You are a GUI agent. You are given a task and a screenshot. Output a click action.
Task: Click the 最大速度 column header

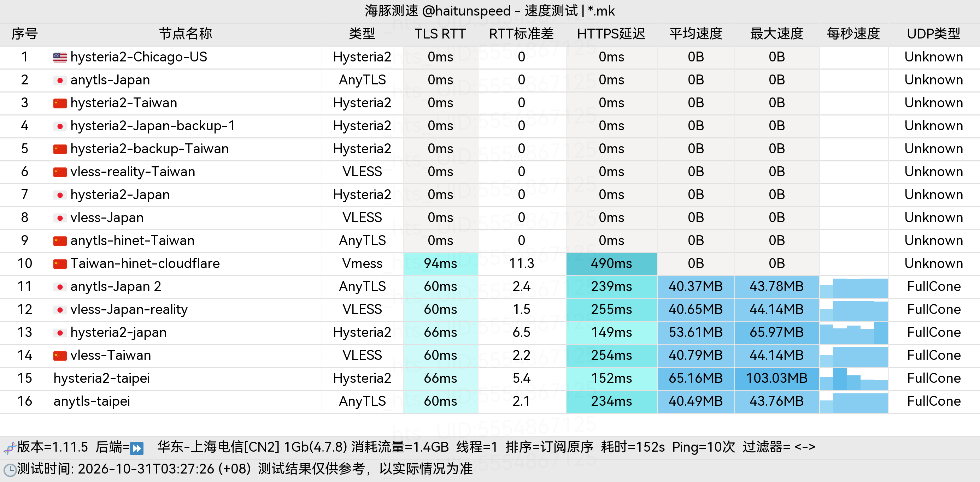(776, 34)
